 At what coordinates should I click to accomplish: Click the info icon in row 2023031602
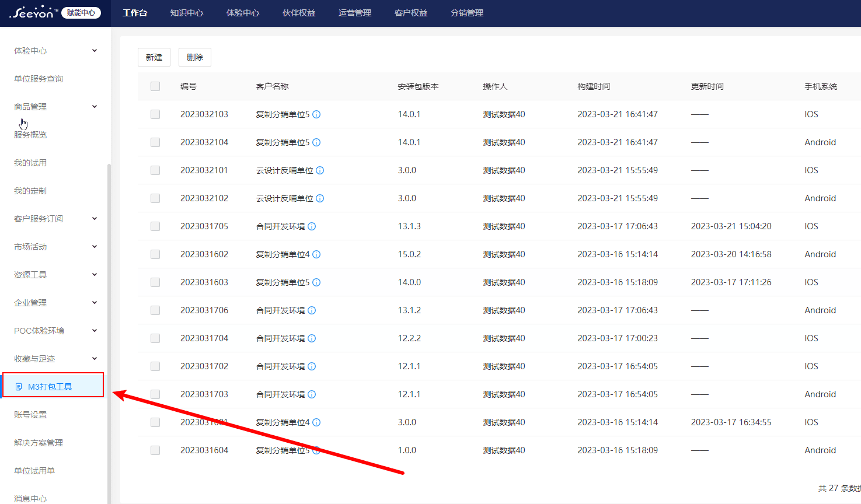(x=316, y=254)
